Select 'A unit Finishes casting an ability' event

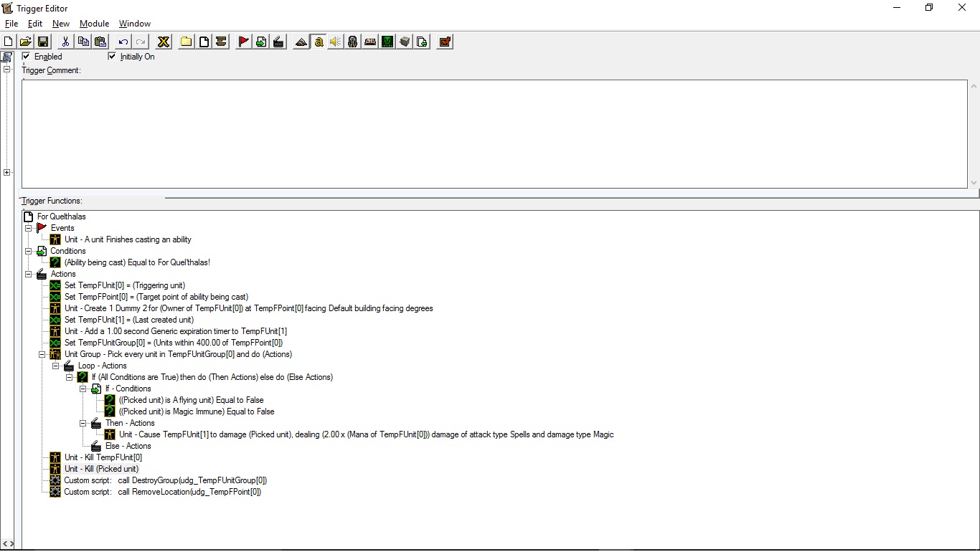click(x=128, y=239)
